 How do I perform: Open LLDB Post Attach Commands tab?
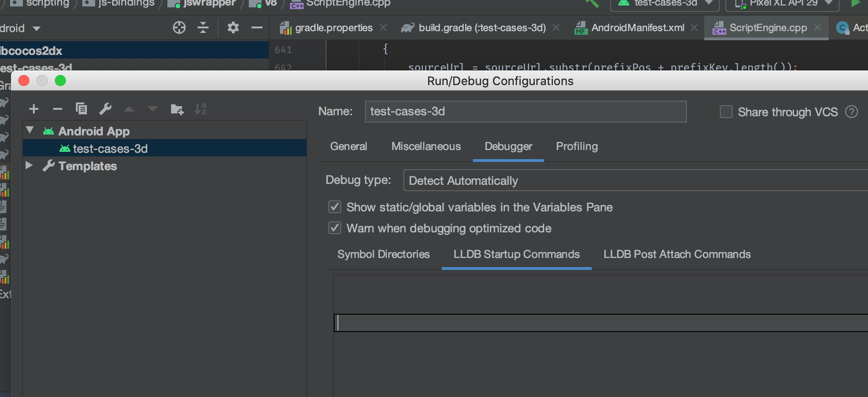(677, 254)
